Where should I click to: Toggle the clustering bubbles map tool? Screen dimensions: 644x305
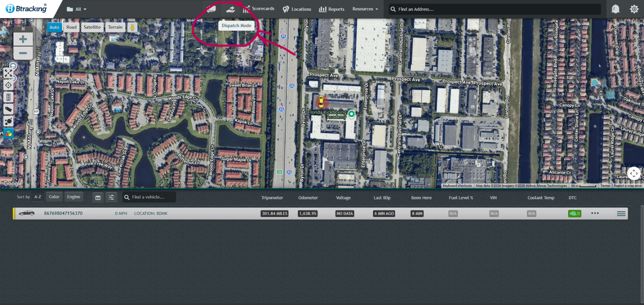[x=8, y=121]
